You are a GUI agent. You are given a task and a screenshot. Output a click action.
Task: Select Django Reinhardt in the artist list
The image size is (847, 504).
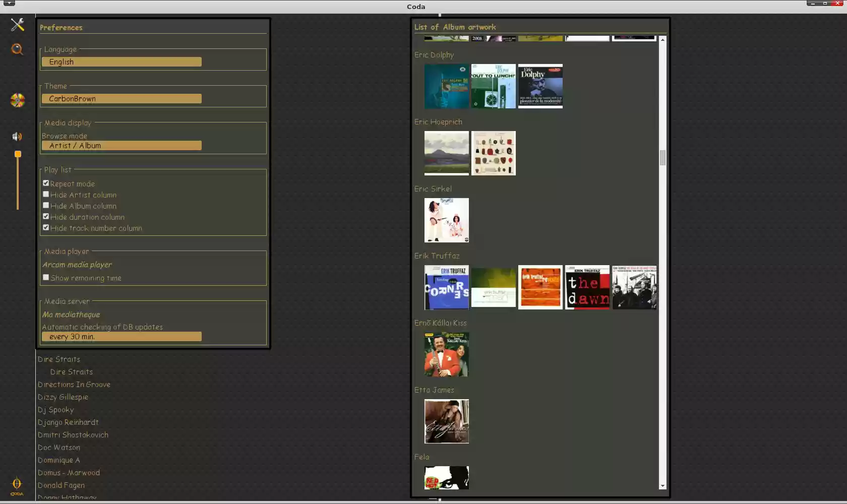tap(68, 422)
